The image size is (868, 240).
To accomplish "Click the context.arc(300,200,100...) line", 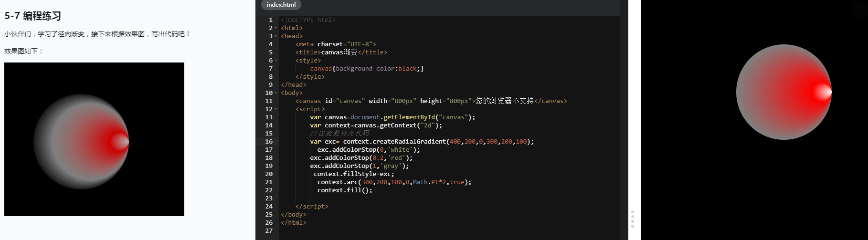I will [394, 182].
